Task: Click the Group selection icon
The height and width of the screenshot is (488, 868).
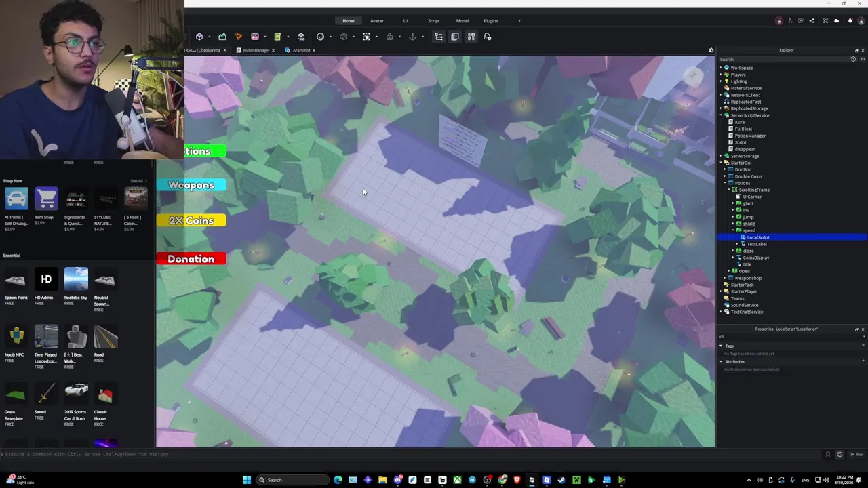Action: (x=366, y=37)
